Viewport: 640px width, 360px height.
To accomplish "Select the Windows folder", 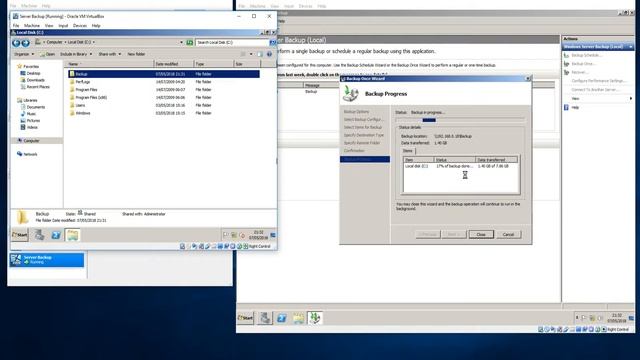I will pos(82,113).
